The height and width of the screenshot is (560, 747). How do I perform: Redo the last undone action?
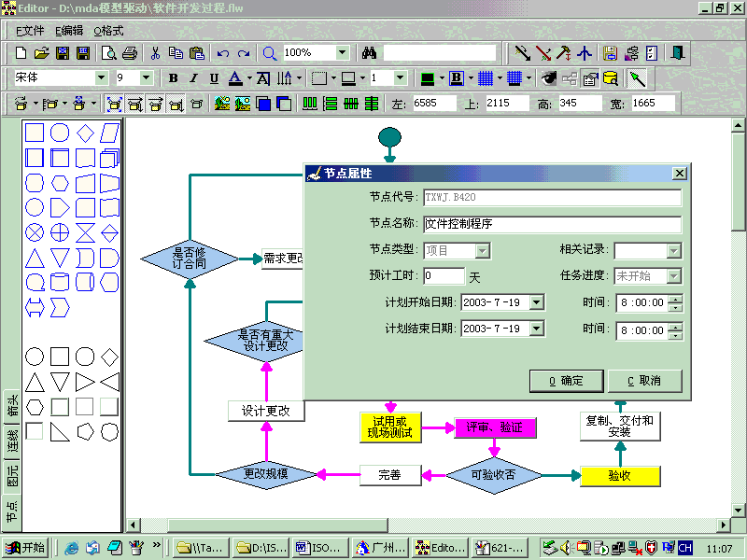(x=244, y=53)
